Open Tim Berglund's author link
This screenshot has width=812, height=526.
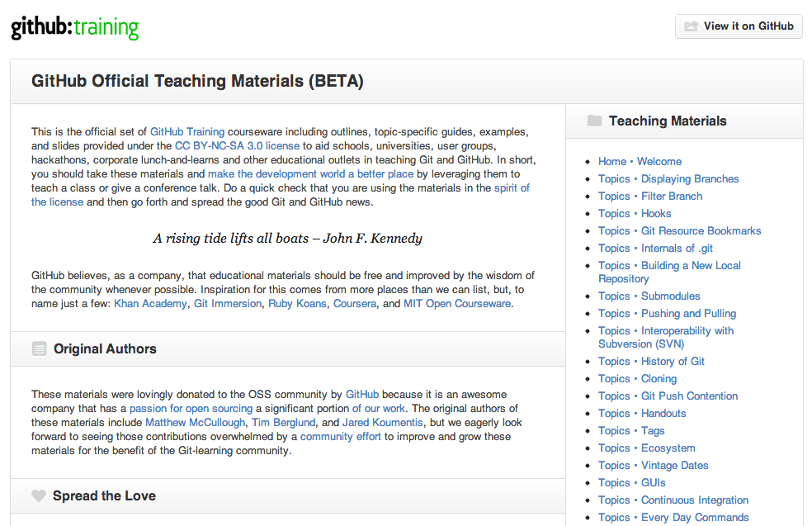[284, 422]
